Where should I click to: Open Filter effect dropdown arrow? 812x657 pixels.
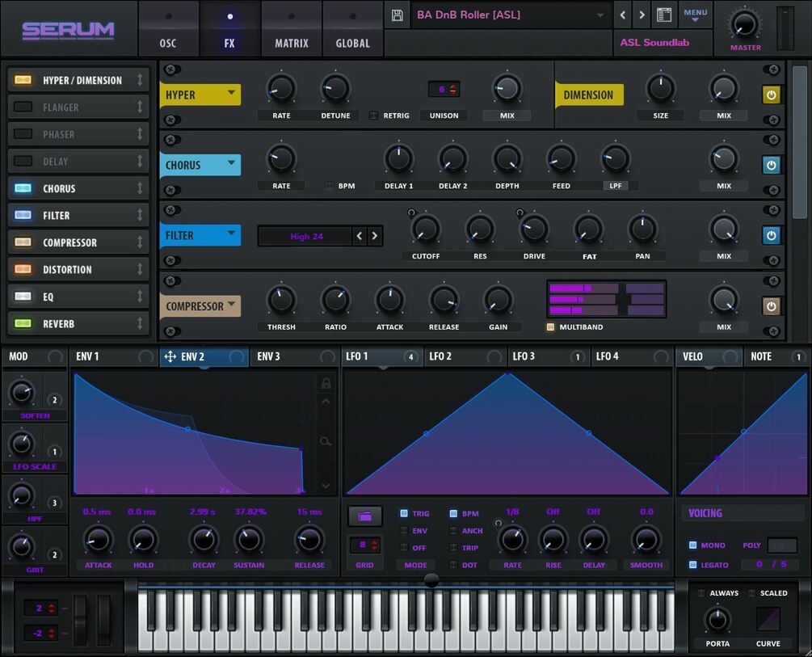point(231,234)
